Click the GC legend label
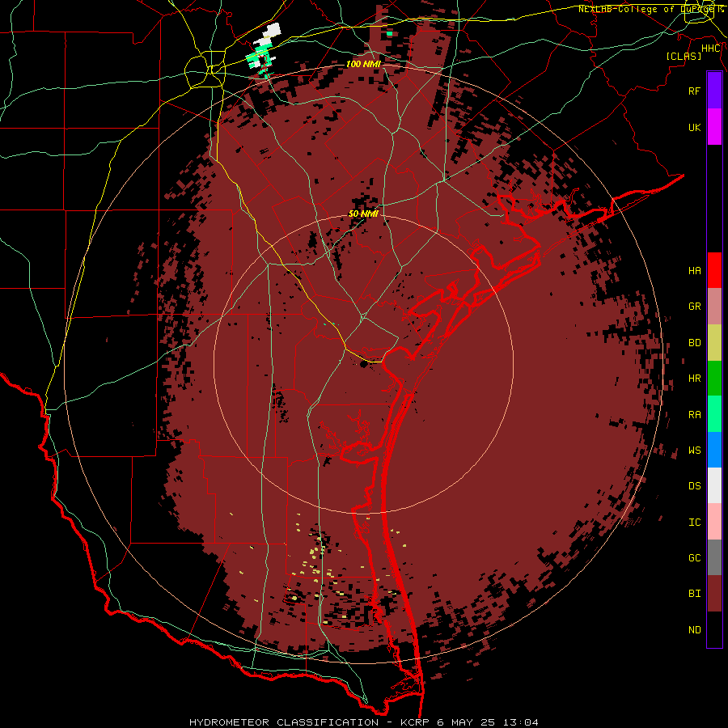This screenshot has width=728, height=728. 694,558
